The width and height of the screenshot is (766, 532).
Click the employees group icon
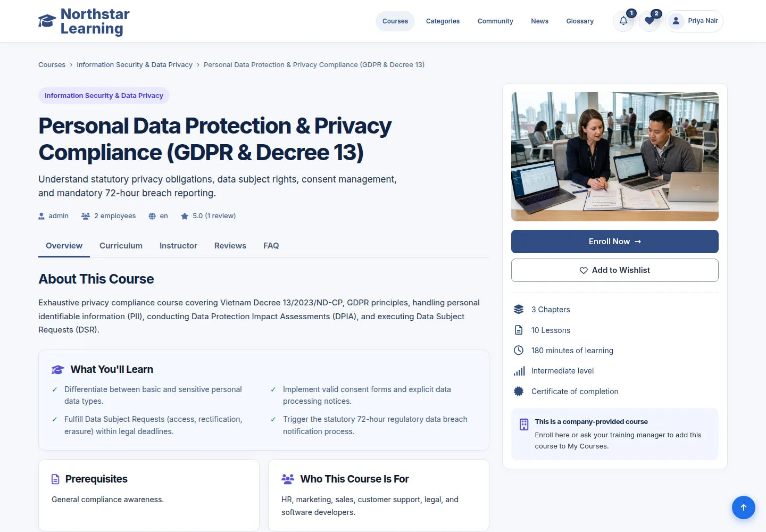[x=85, y=216]
